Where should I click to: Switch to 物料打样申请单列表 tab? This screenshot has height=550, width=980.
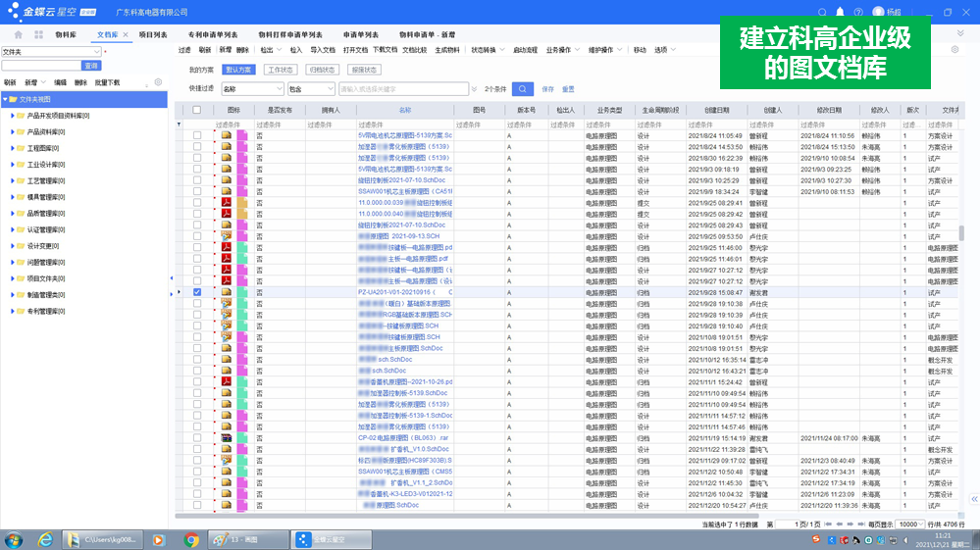(290, 35)
